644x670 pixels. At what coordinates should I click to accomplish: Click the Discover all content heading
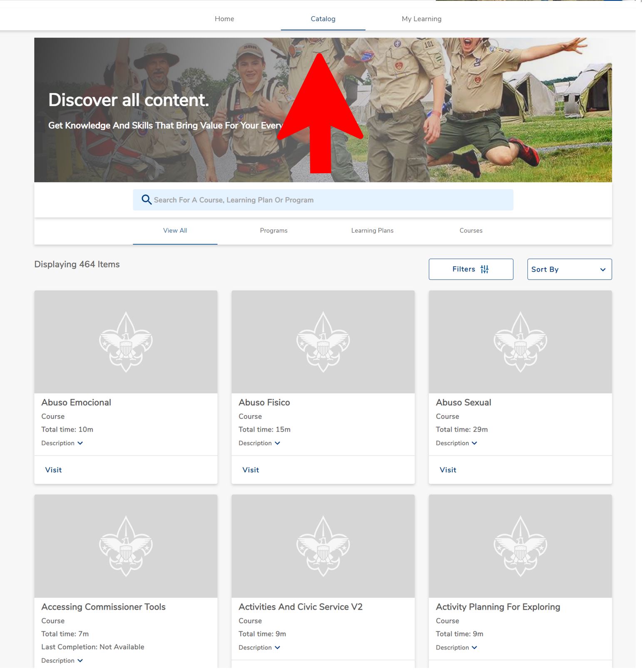click(129, 100)
